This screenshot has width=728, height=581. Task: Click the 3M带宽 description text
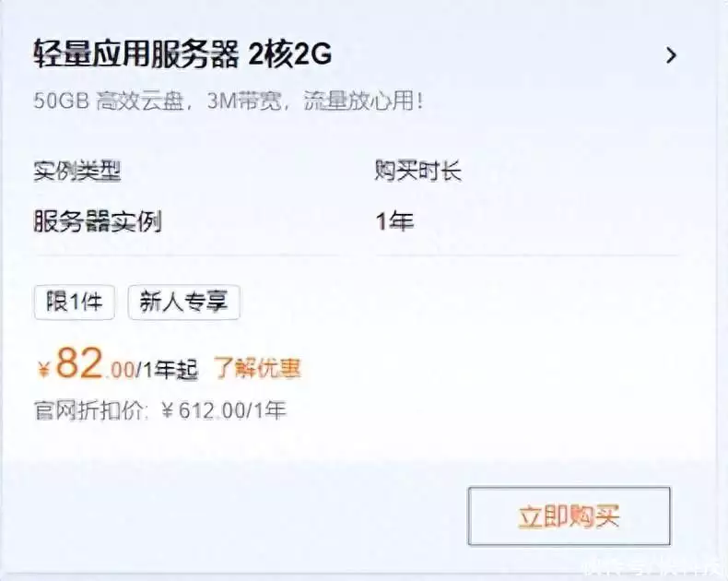coord(245,101)
